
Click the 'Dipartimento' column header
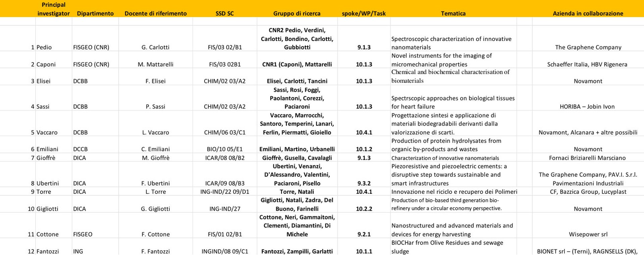pyautogui.click(x=95, y=13)
